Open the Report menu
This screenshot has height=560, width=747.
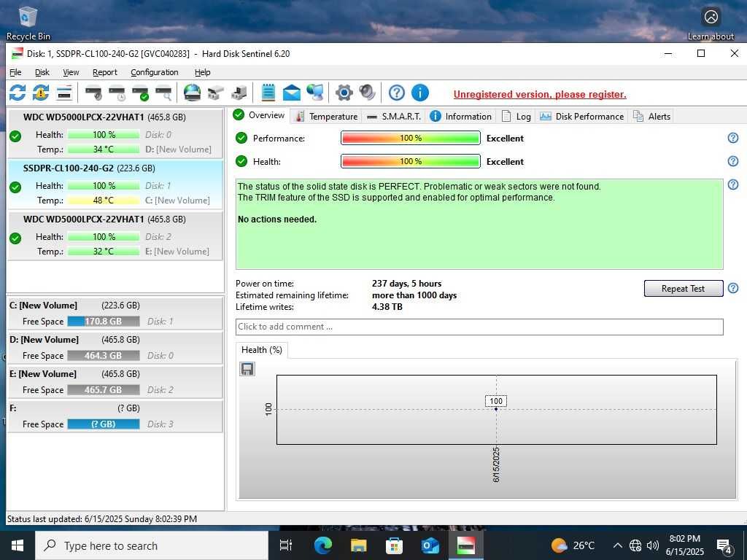click(105, 72)
